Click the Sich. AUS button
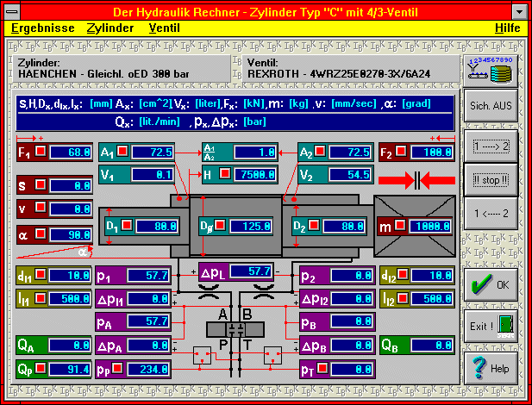 click(491, 106)
